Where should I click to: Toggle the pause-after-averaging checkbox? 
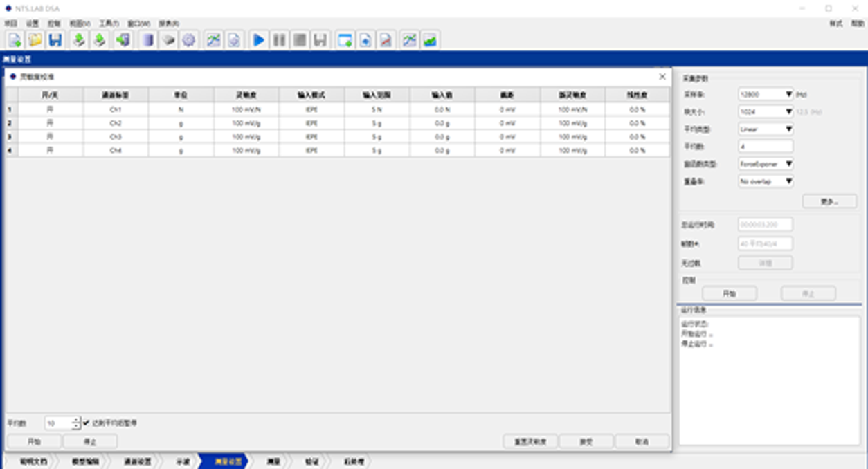pos(87,423)
